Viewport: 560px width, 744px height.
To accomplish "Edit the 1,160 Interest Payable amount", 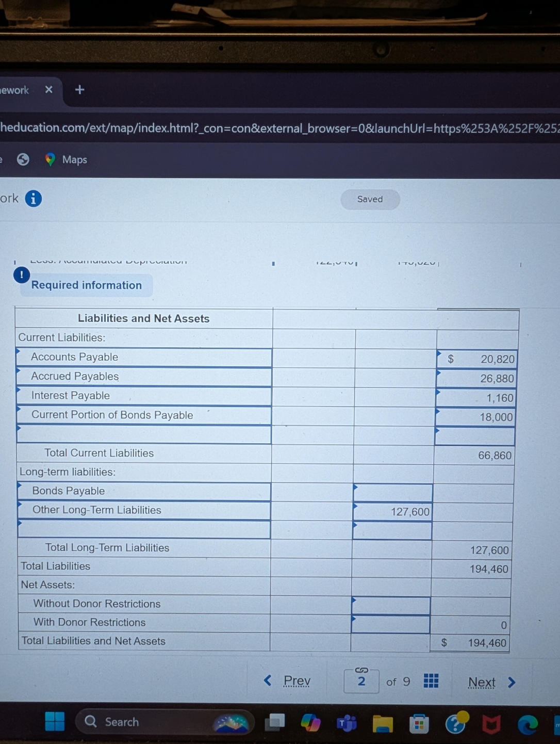I will coord(475,398).
